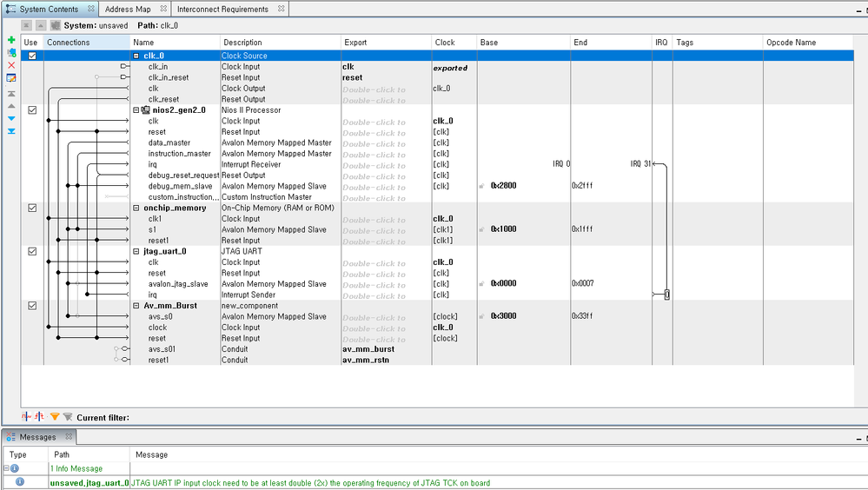Collapse the jtag_uart_0 component tree

pyautogui.click(x=136, y=251)
